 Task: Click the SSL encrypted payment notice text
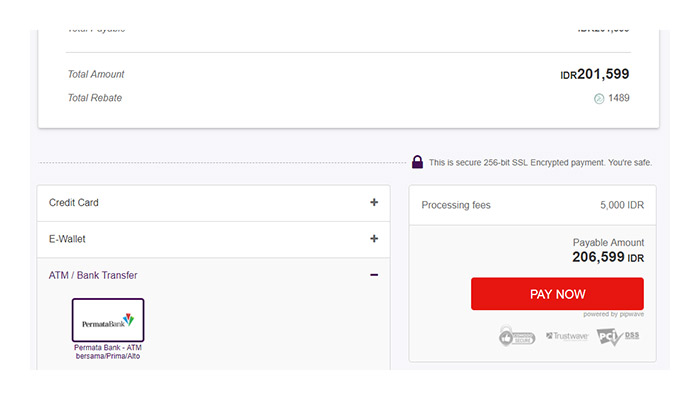pyautogui.click(x=540, y=162)
